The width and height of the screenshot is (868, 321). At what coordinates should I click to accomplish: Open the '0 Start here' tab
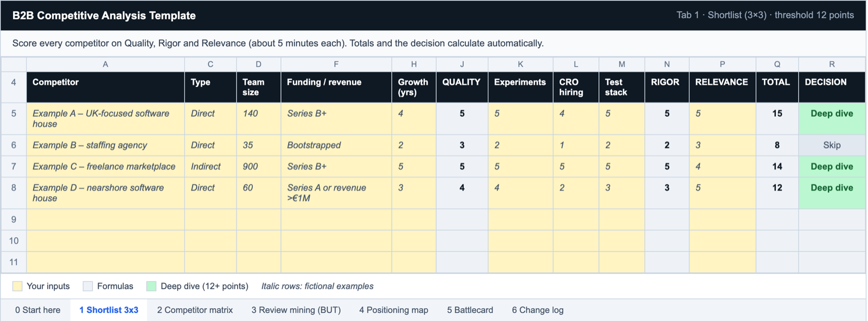(37, 310)
